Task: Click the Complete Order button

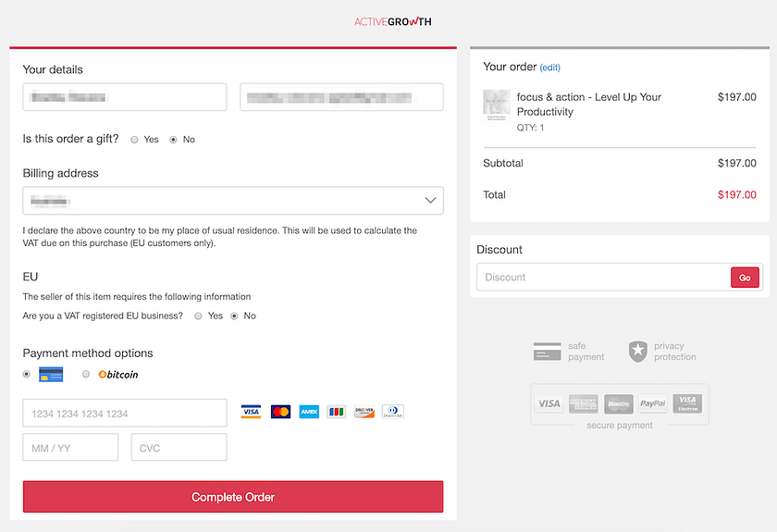Action: click(x=233, y=497)
